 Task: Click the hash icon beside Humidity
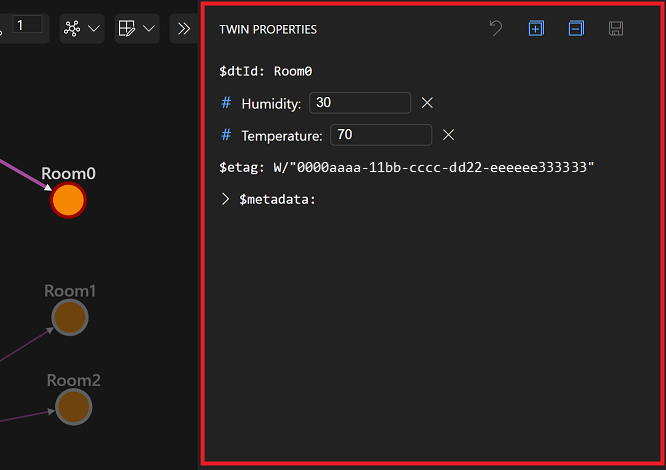(226, 103)
